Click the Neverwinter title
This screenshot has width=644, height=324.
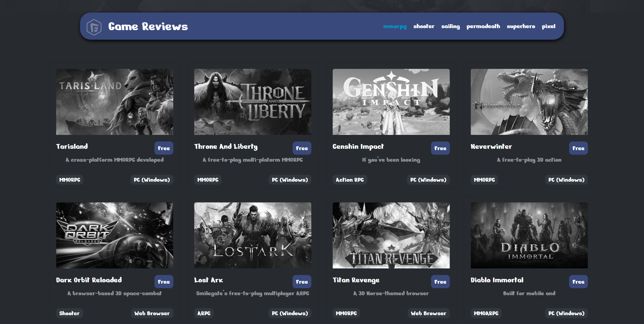(x=491, y=146)
